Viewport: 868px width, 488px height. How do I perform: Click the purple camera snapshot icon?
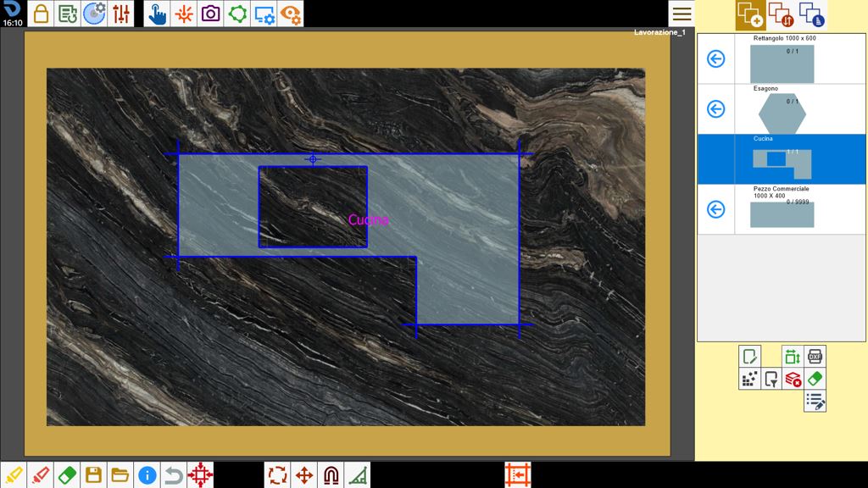click(211, 14)
